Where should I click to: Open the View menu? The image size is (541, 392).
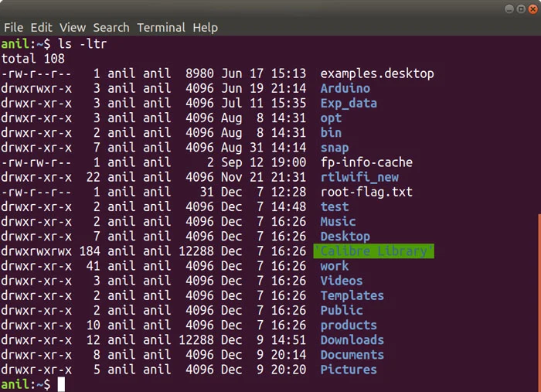tap(73, 28)
